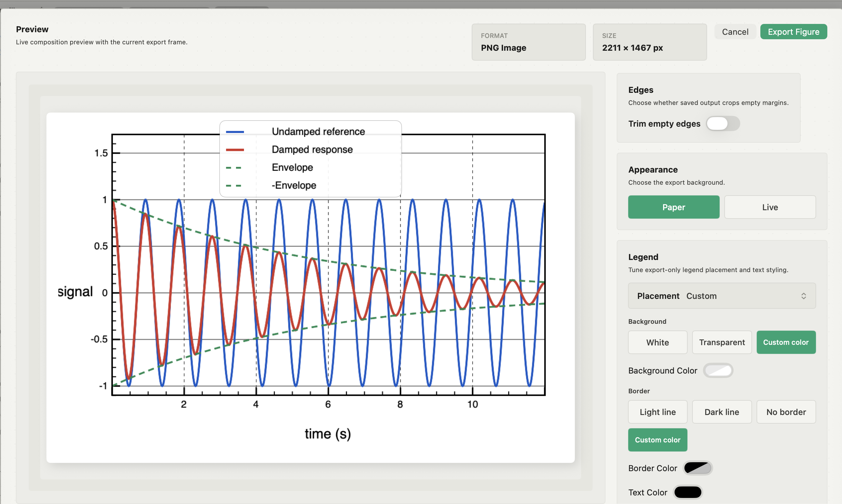
Task: Open the legend Placement dropdown
Action: coord(722,296)
